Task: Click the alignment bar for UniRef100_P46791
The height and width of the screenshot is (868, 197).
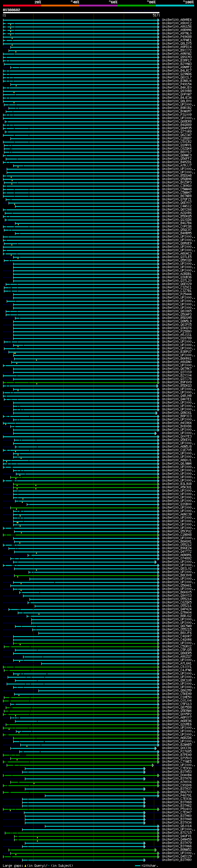Action: tap(102, 795)
